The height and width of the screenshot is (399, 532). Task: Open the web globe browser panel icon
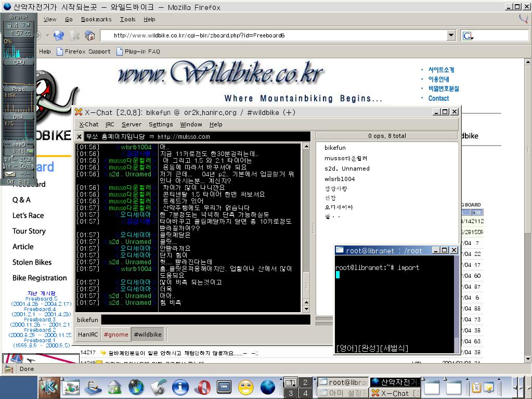(136, 388)
